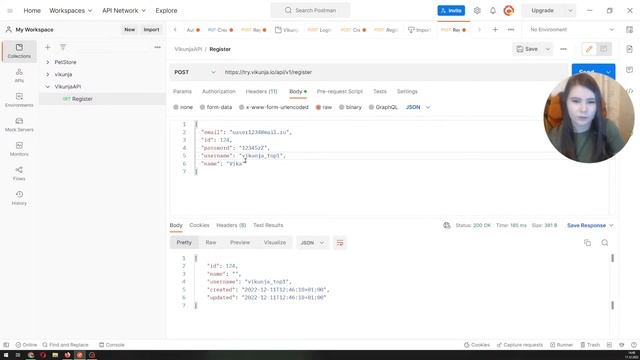Open the response Cookies tab
The height and width of the screenshot is (360, 640).
(199, 225)
